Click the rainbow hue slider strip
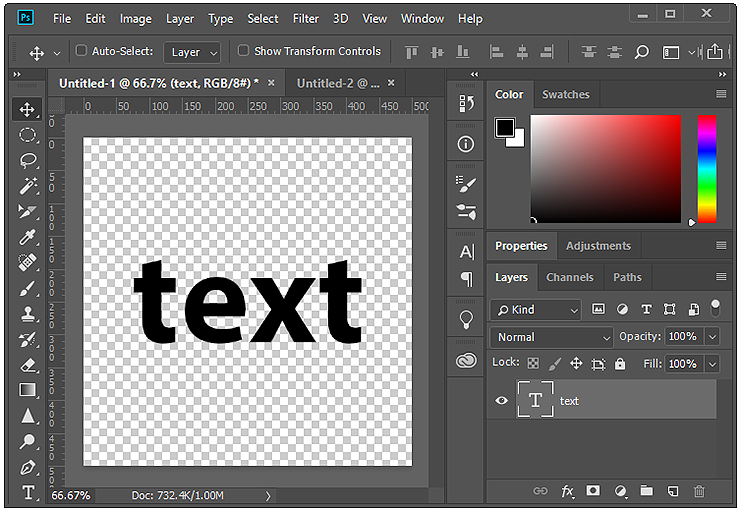The height and width of the screenshot is (511, 740). point(707,169)
